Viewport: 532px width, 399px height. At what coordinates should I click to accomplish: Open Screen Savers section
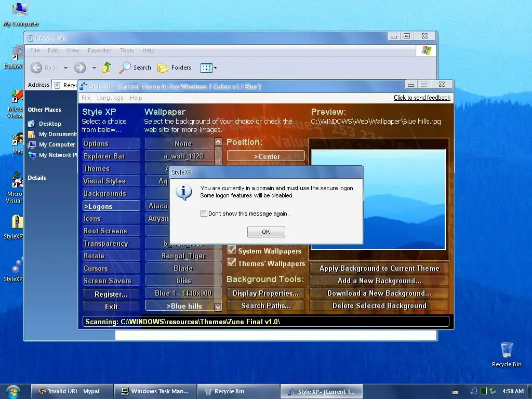click(111, 281)
